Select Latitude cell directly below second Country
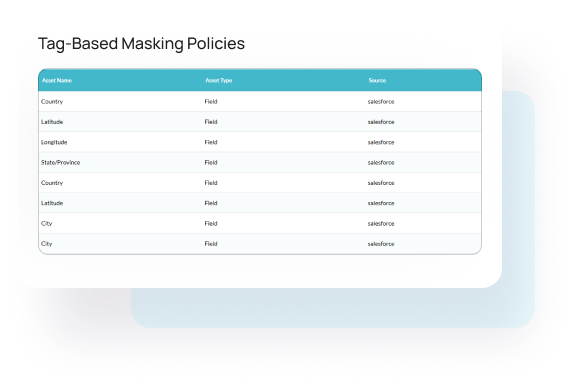578x389 pixels. coord(52,203)
